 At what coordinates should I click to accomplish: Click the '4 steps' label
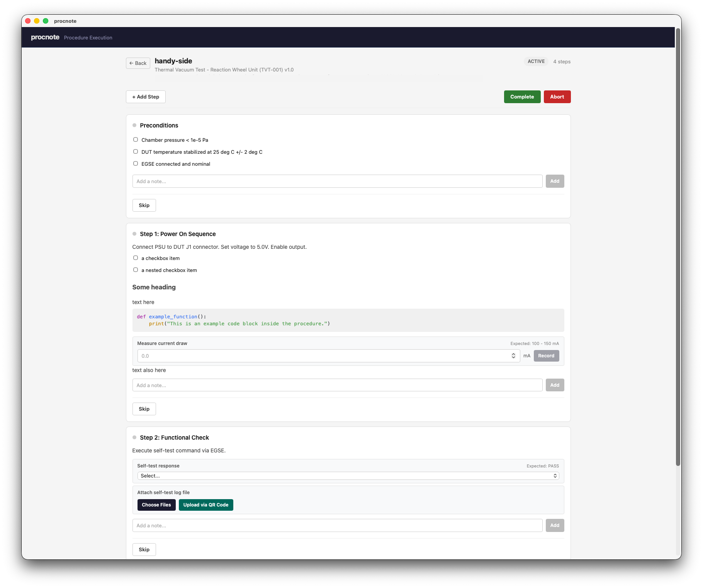point(562,61)
